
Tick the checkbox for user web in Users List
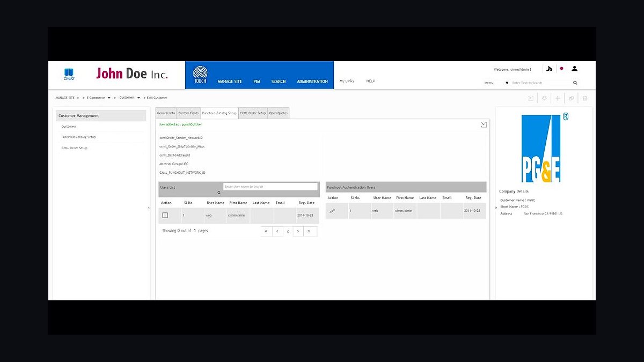coord(165,215)
